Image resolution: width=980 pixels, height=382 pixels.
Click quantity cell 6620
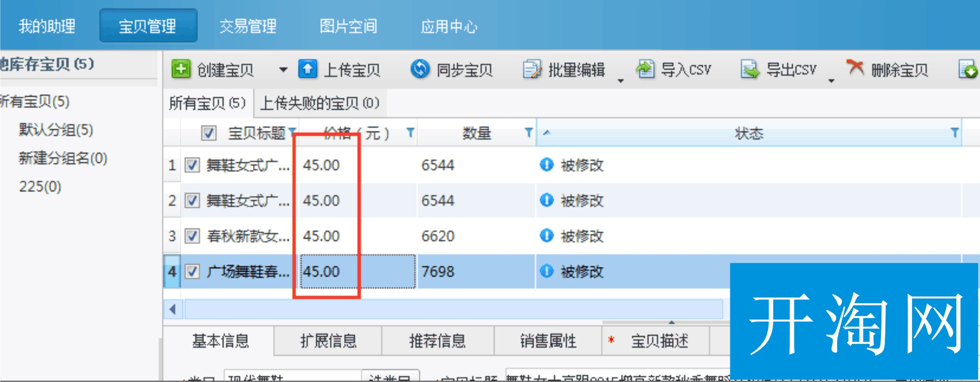(x=476, y=236)
